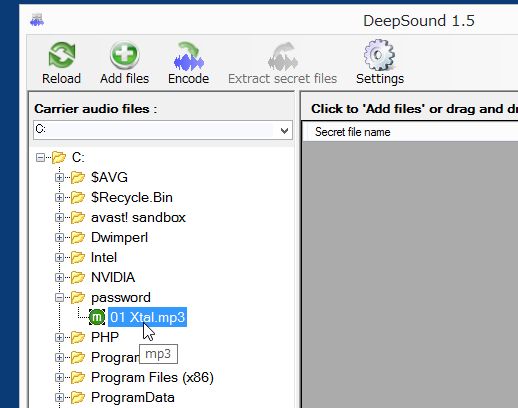Expand the PHP folder node
This screenshot has width=518, height=408.
coord(59,337)
